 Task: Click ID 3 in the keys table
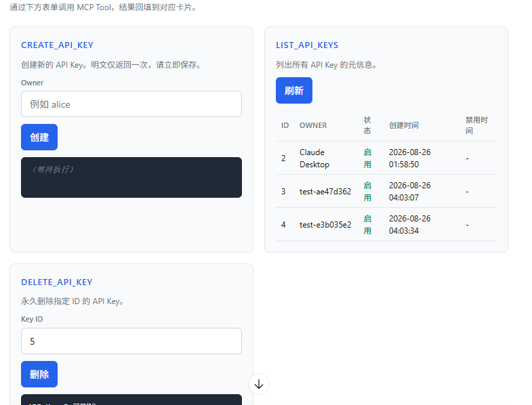point(283,192)
